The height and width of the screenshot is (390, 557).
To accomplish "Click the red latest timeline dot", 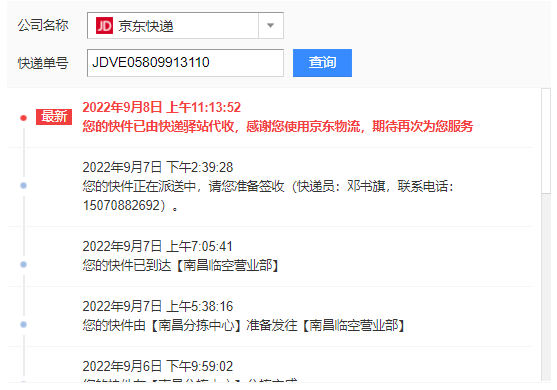I will pyautogui.click(x=23, y=118).
